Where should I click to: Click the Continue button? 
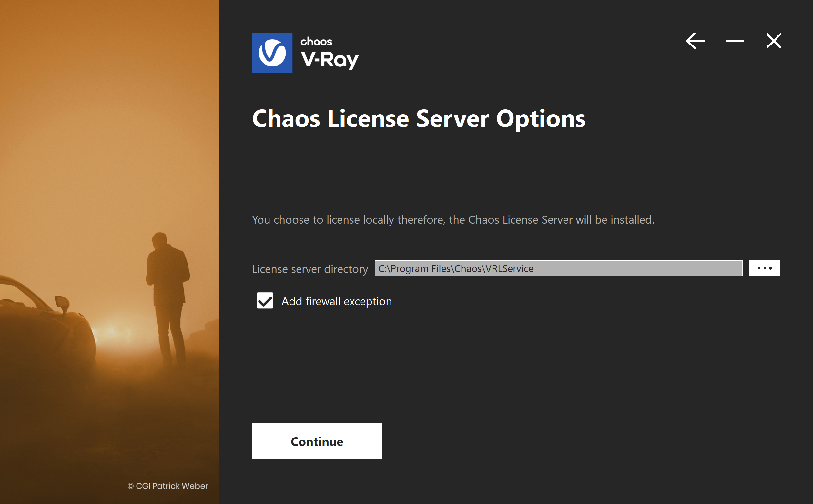point(317,441)
